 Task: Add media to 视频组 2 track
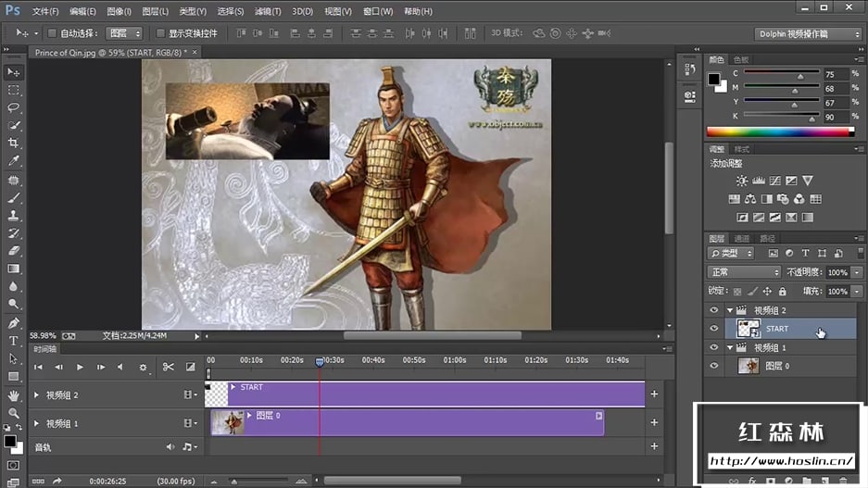[654, 394]
